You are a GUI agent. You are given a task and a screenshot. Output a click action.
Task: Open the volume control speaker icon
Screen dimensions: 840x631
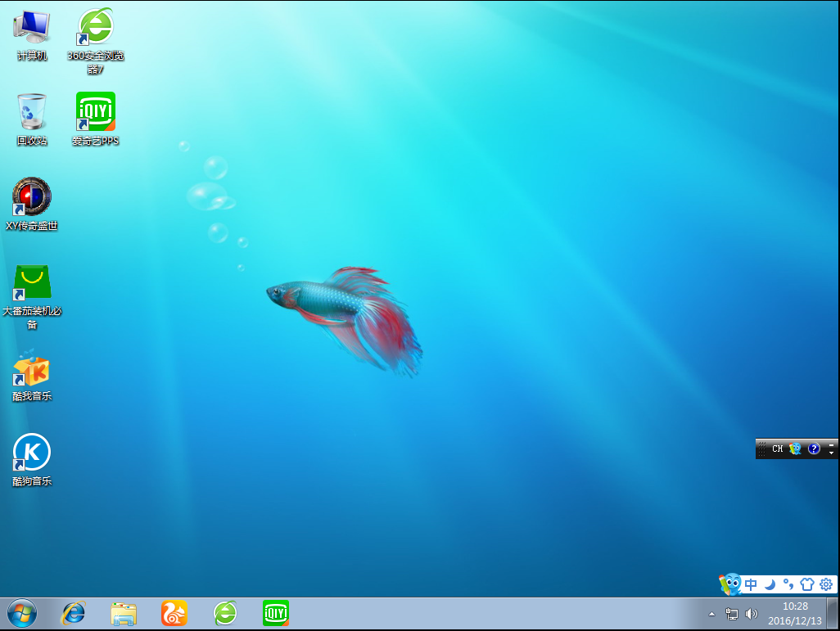tap(751, 615)
